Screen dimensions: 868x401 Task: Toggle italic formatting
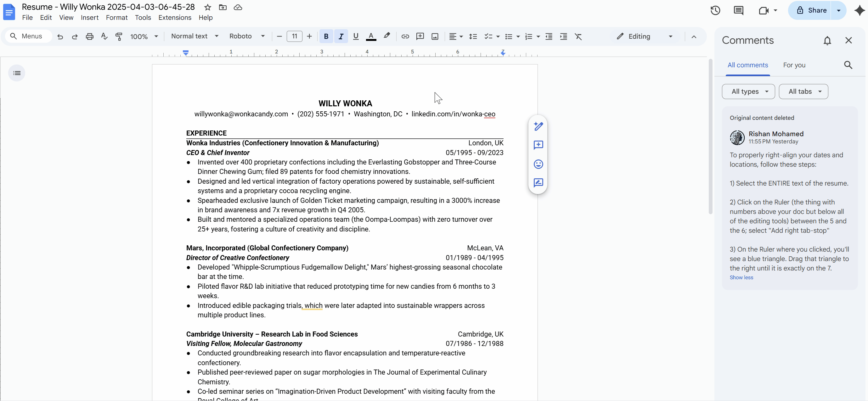[x=341, y=36]
